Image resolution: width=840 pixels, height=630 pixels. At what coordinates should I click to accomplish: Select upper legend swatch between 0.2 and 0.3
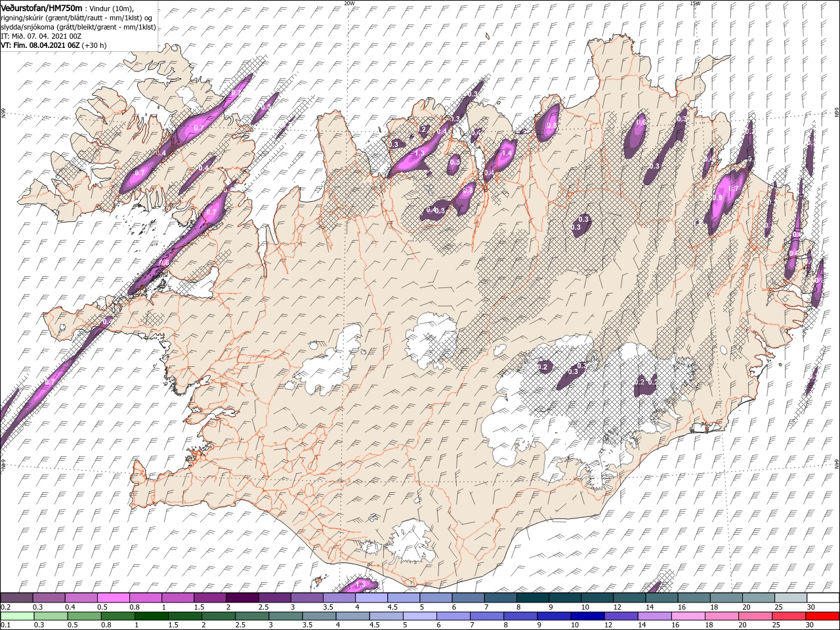[17, 598]
